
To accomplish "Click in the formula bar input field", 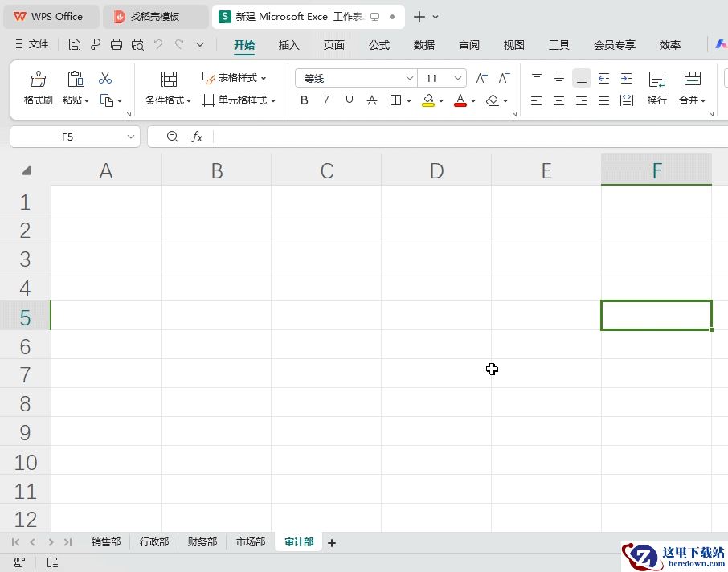I will [470, 137].
